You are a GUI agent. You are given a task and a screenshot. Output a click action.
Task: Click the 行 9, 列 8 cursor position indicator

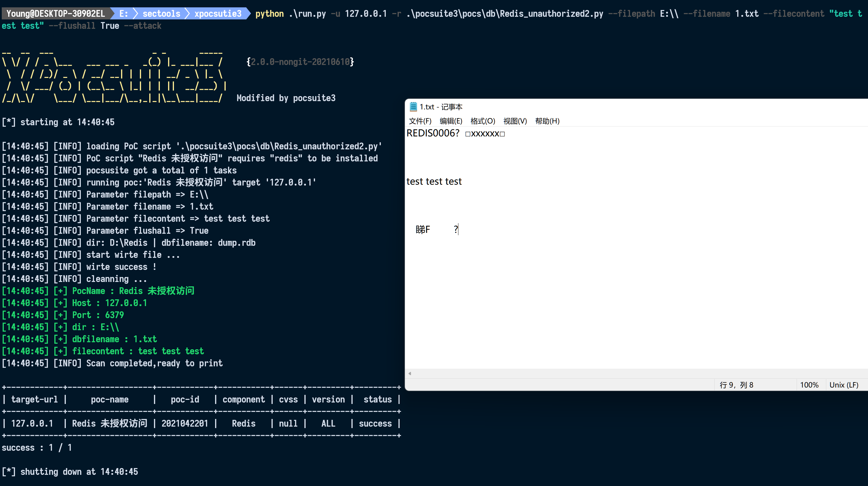(737, 385)
